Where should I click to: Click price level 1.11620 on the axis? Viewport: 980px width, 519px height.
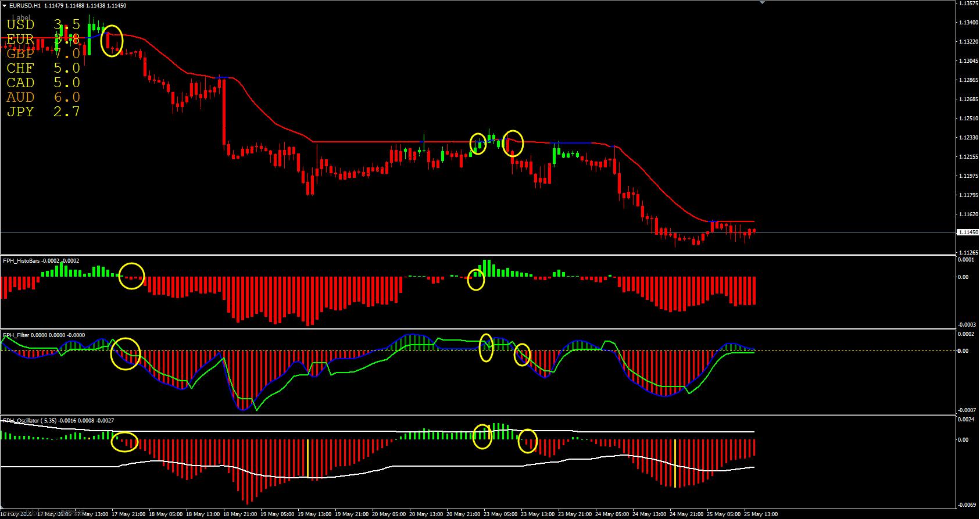point(968,214)
